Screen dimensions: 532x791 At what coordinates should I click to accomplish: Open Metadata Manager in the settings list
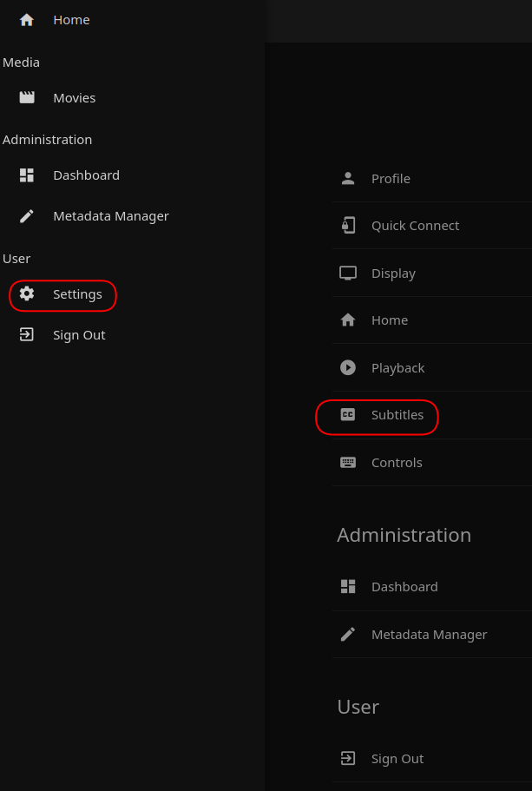pos(429,635)
